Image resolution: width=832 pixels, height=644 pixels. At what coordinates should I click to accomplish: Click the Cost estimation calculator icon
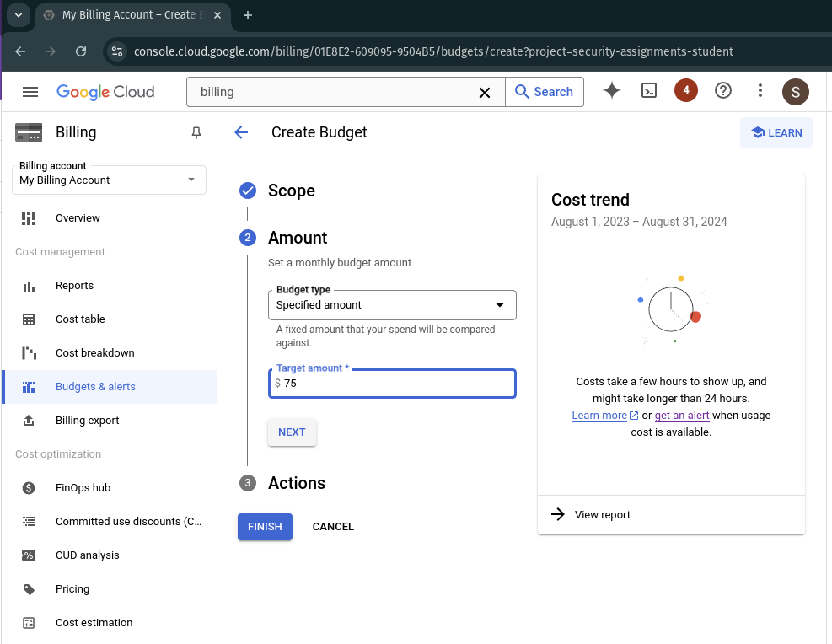pyautogui.click(x=29, y=623)
